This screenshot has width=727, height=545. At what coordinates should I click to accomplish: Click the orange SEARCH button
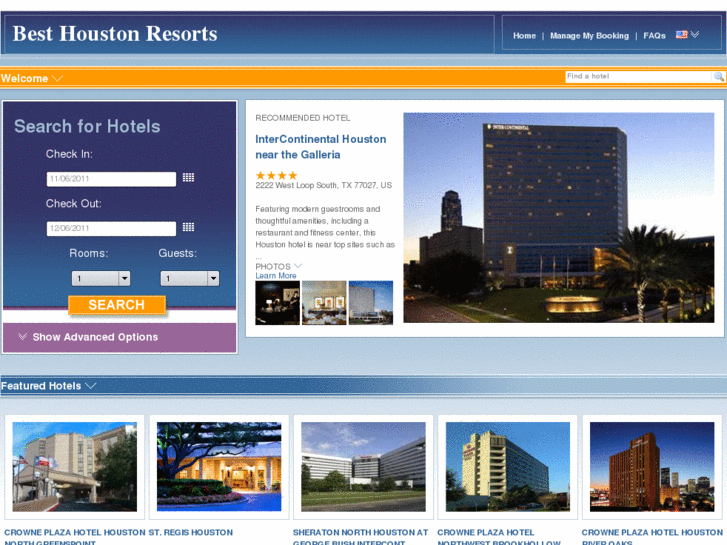pyautogui.click(x=117, y=305)
